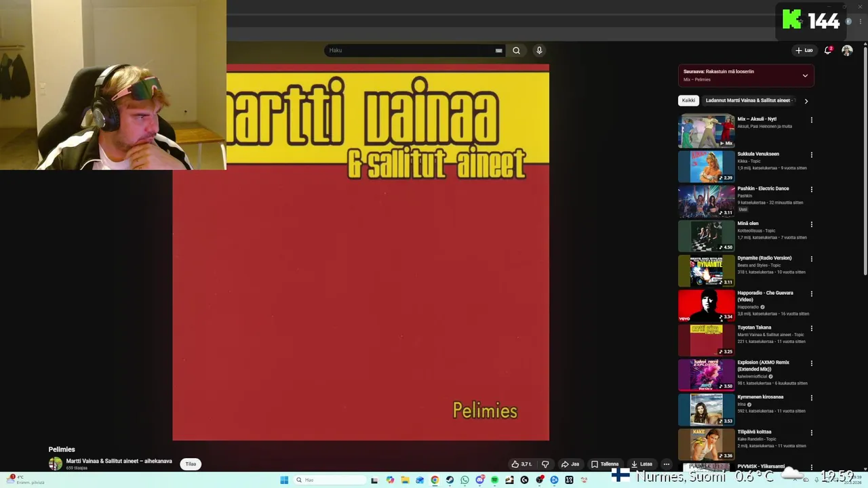Play the Tilipäivä koittaa thumbnail
Viewport: 868px width, 488px height.
(706, 444)
